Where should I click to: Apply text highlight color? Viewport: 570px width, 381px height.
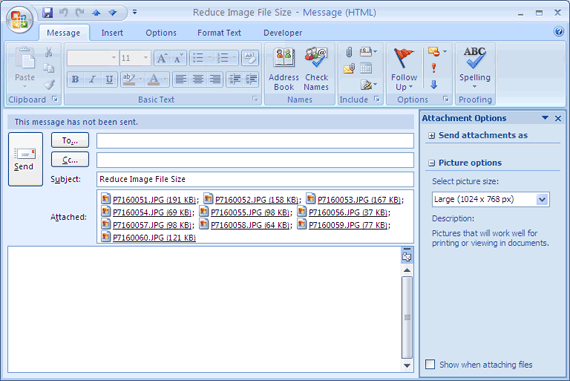coord(129,79)
